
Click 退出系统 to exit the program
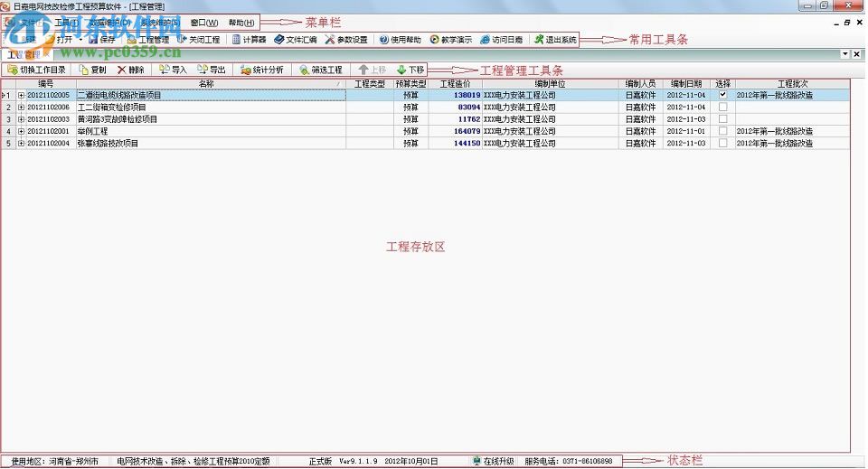coord(555,40)
